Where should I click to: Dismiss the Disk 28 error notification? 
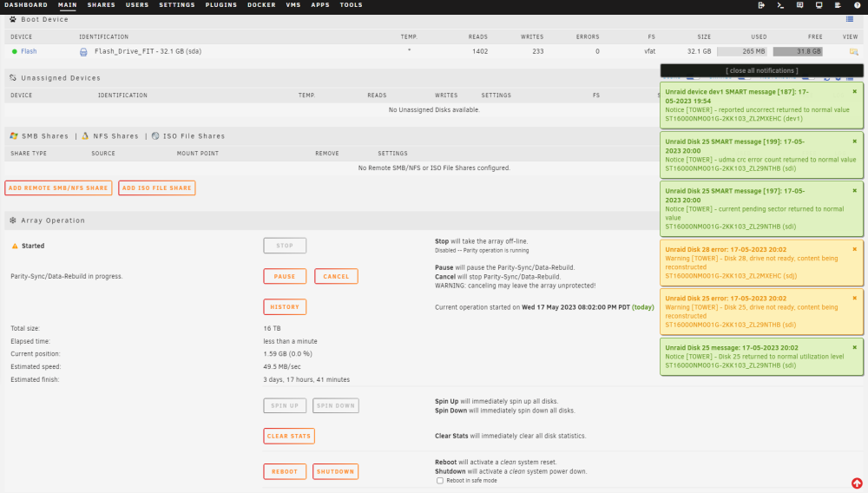(x=855, y=249)
